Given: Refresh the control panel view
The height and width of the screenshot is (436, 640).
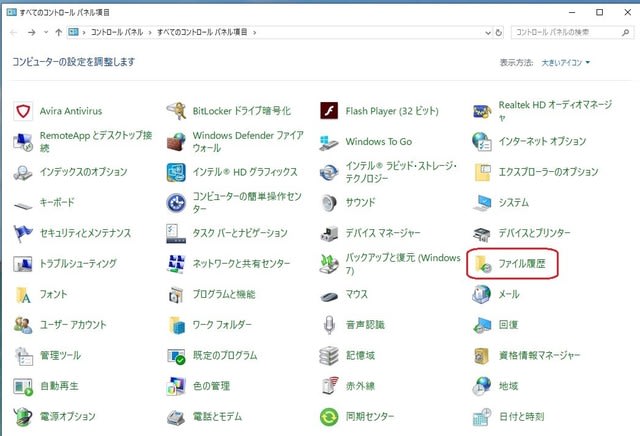Looking at the screenshot, I should click(498, 33).
